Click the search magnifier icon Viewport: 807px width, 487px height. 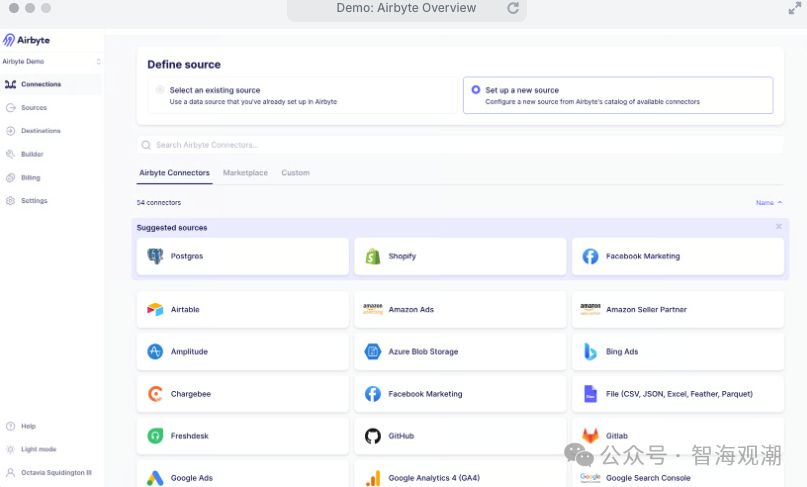tap(146, 145)
